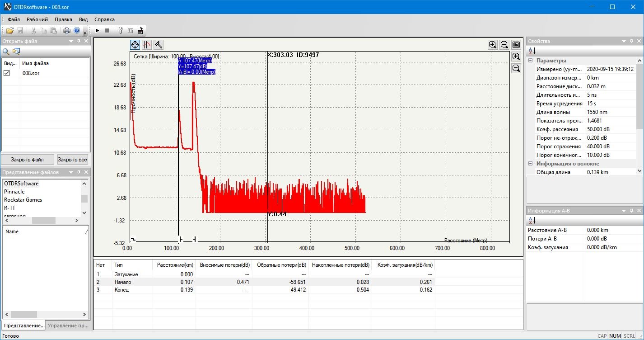Select the pan/move cursor tool above the graph
644x340 pixels.
(135, 44)
